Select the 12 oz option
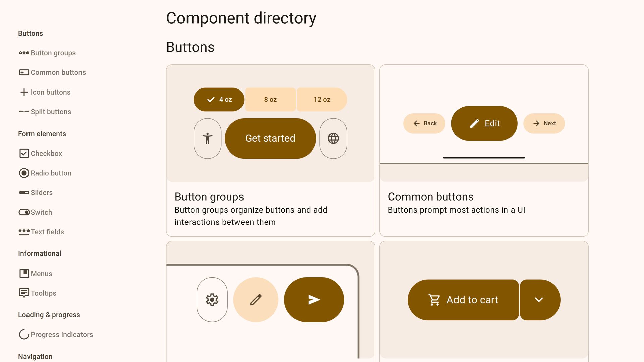The width and height of the screenshot is (644, 362). pyautogui.click(x=322, y=100)
